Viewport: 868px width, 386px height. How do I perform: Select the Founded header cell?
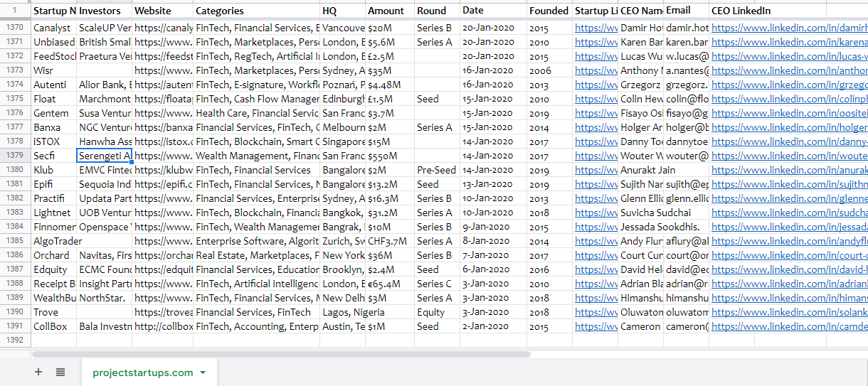click(549, 11)
